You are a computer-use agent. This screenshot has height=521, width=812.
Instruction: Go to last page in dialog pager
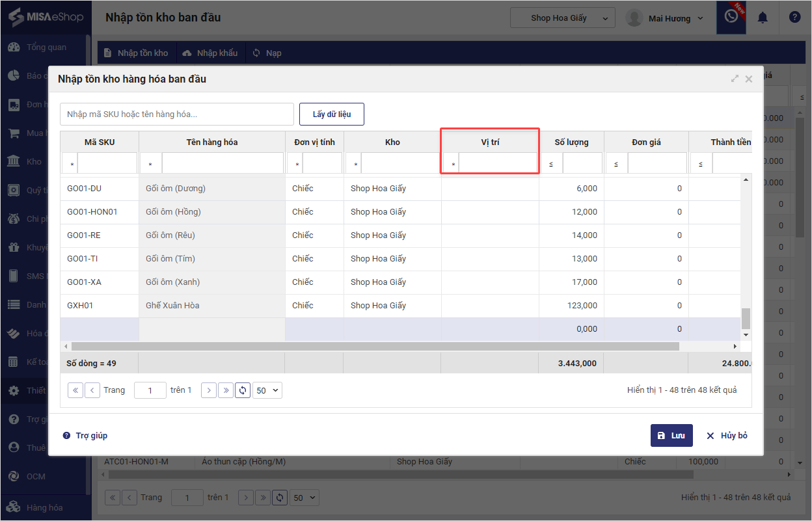coord(226,390)
